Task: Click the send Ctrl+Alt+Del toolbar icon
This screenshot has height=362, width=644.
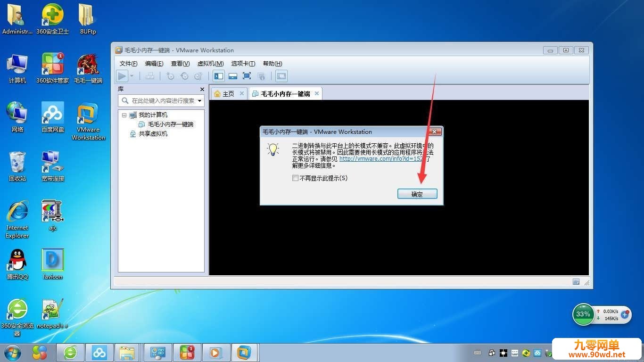Action: 150,76
